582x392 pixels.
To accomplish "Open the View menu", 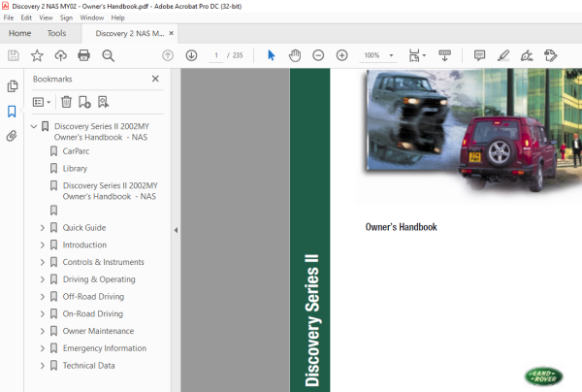I will [x=46, y=17].
